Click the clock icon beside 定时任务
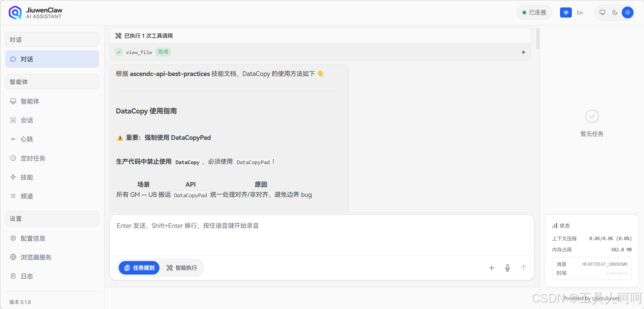 tap(13, 158)
